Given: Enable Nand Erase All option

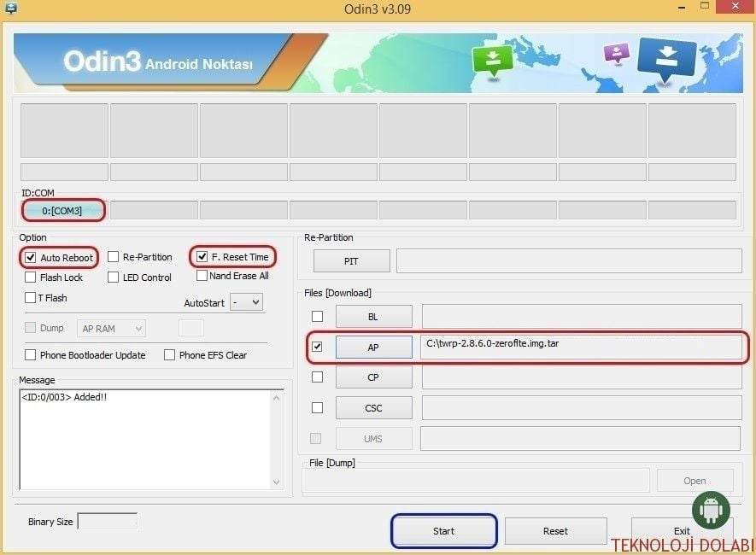Looking at the screenshot, I should (x=202, y=276).
